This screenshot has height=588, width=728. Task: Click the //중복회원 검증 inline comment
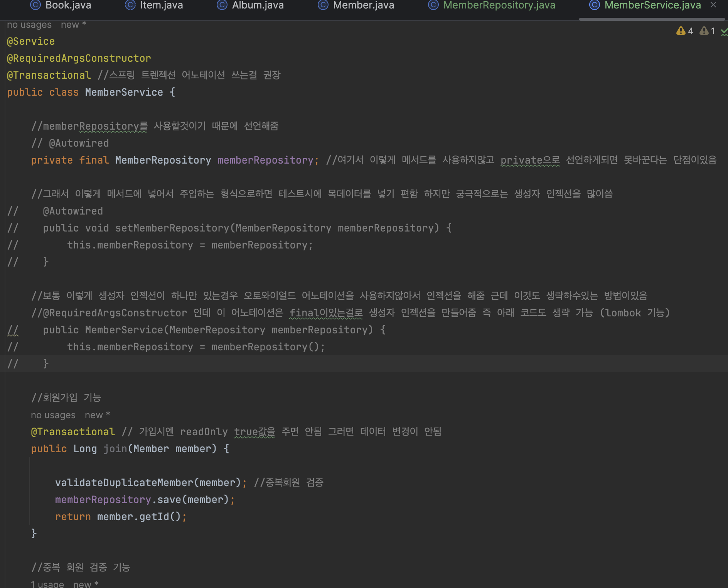pyautogui.click(x=288, y=482)
